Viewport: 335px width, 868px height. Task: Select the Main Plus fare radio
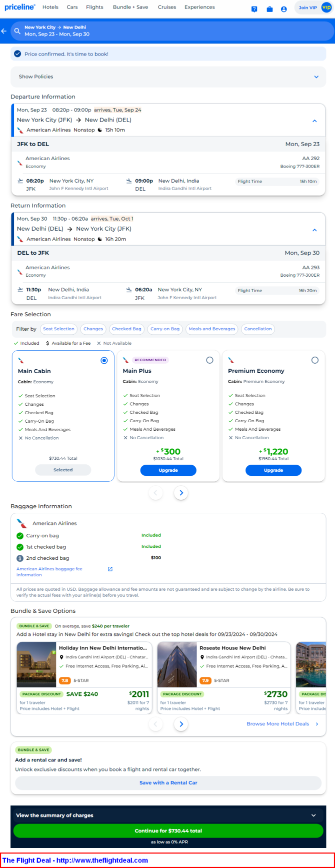209,360
